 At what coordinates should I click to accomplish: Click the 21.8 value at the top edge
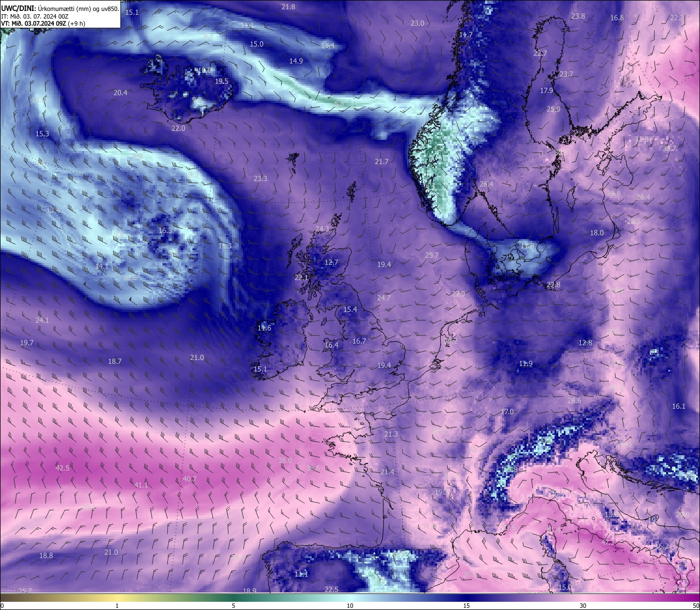pos(288,7)
